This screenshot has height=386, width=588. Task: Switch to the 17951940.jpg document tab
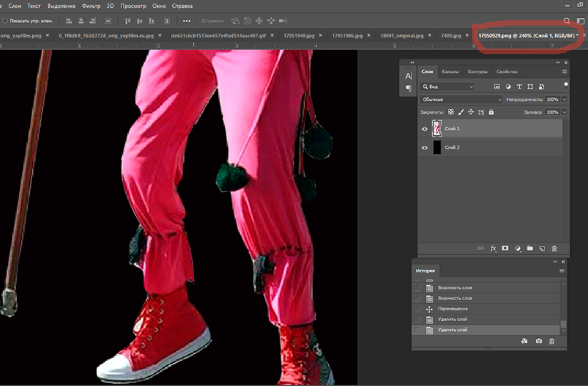click(x=299, y=34)
